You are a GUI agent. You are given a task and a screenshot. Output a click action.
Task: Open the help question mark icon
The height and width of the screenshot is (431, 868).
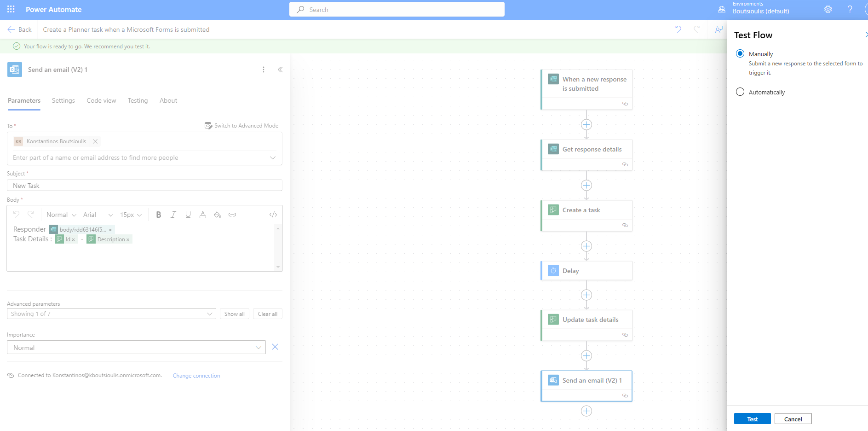tap(850, 9)
